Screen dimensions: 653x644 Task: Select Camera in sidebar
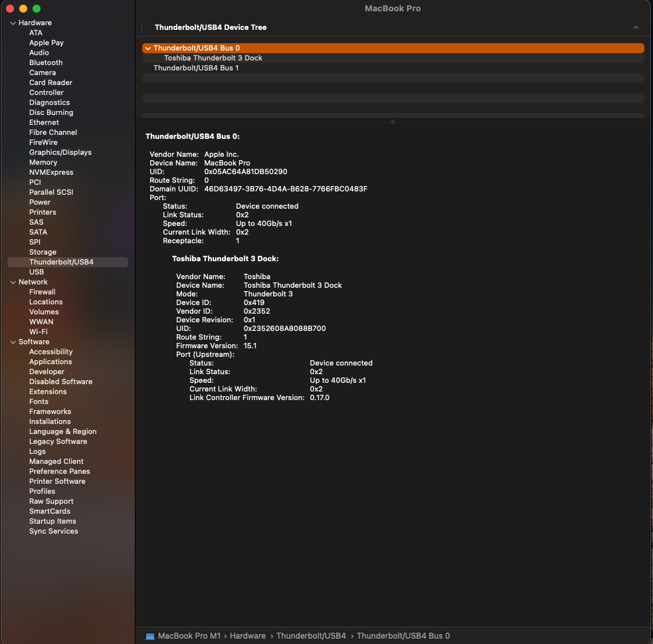tap(43, 72)
